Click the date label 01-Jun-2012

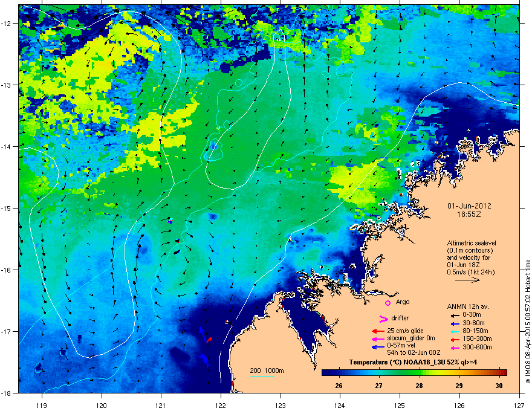(469, 206)
